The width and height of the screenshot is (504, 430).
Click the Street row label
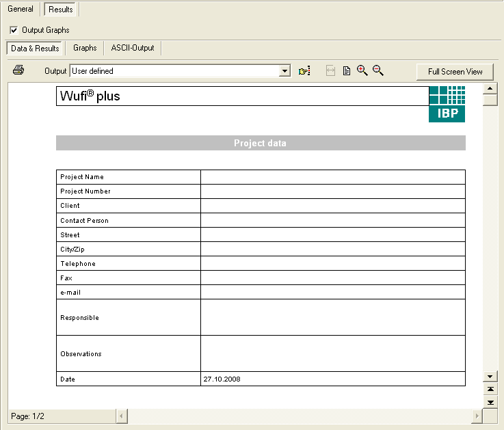pyautogui.click(x=70, y=235)
